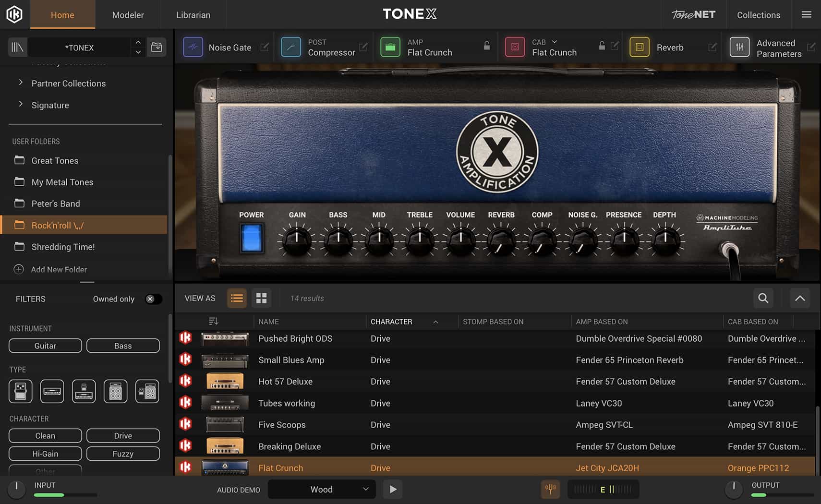Viewport: 821px width, 504px height.
Task: Play the audio demo
Action: (393, 489)
